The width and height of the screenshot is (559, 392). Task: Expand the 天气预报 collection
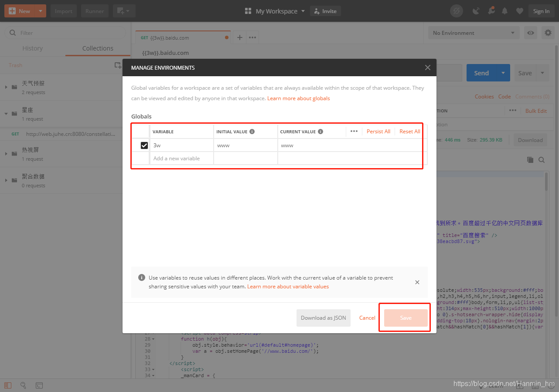(6, 87)
